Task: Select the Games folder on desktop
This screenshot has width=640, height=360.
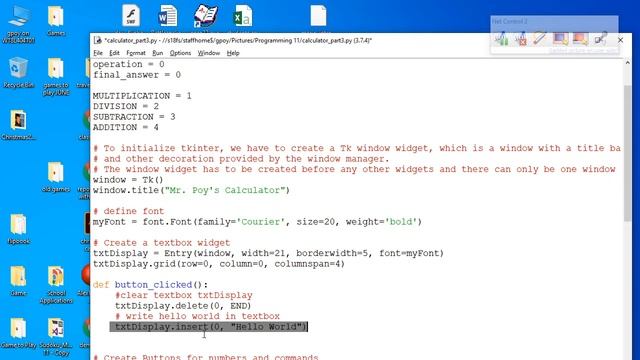Action: [x=56, y=21]
